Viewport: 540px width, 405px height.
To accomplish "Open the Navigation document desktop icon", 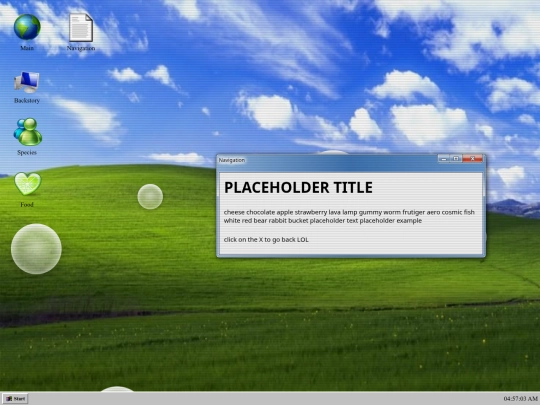I will (81, 28).
